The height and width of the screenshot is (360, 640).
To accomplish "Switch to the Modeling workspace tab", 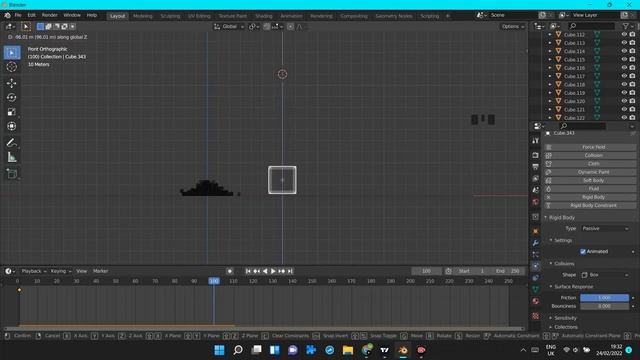I will click(143, 16).
